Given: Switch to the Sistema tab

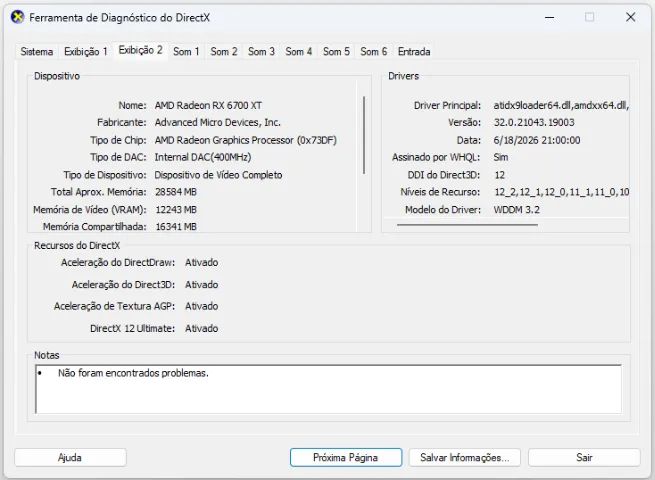Looking at the screenshot, I should (x=37, y=52).
